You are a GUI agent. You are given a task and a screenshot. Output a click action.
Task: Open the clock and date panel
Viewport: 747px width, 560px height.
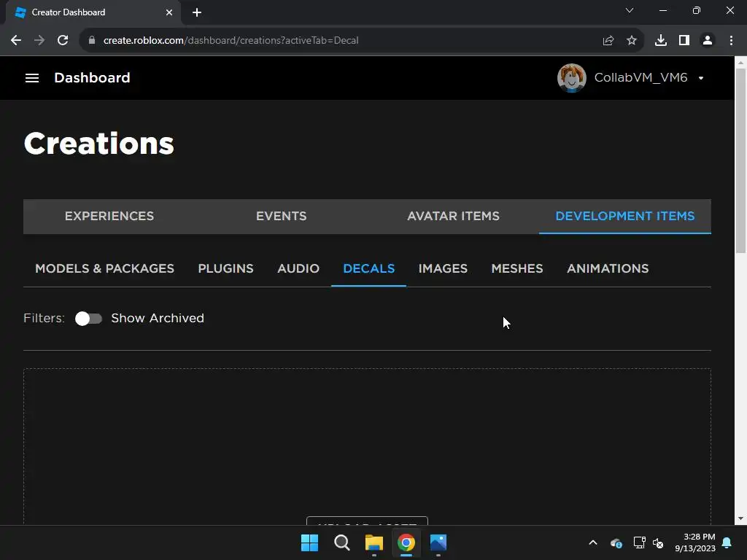click(695, 542)
